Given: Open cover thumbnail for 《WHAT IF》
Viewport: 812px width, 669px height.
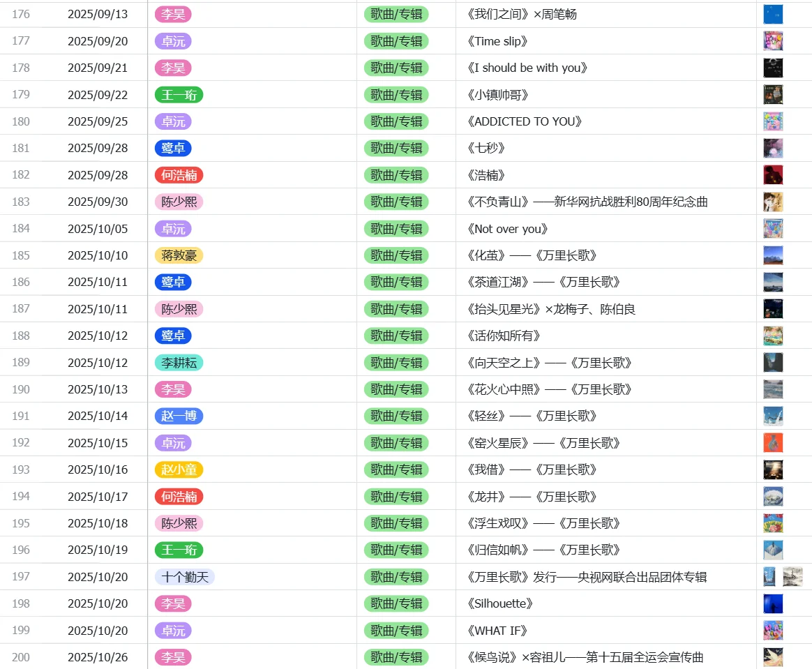Looking at the screenshot, I should (x=773, y=631).
